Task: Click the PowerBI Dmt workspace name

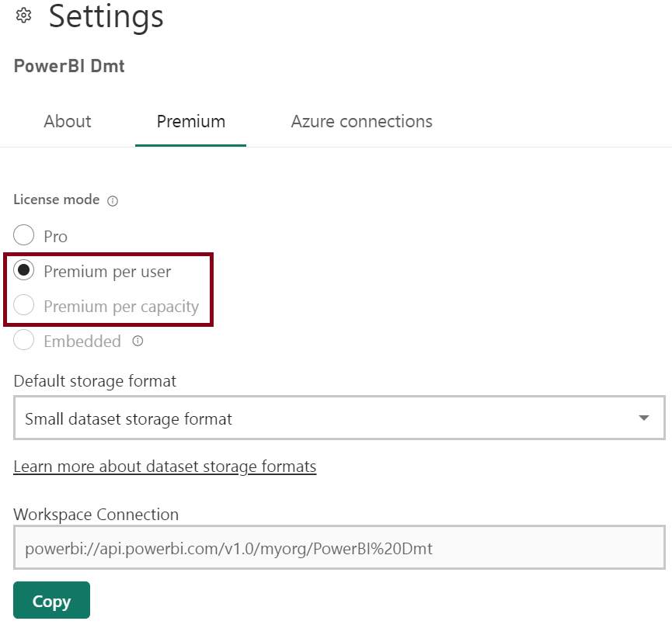Action: [69, 66]
